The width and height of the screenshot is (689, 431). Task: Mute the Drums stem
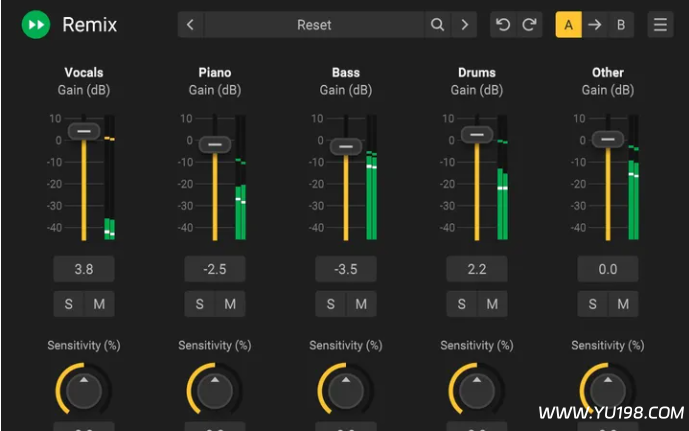pyautogui.click(x=492, y=304)
